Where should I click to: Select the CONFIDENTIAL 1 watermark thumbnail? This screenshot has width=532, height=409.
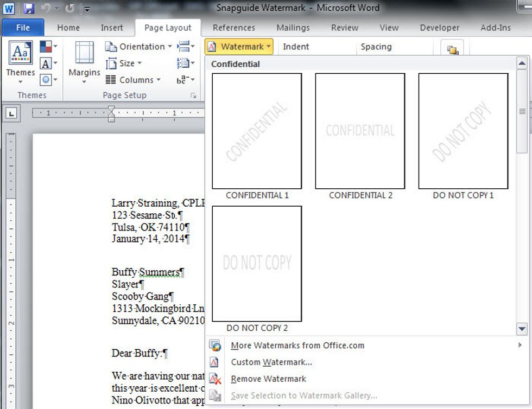(x=257, y=131)
